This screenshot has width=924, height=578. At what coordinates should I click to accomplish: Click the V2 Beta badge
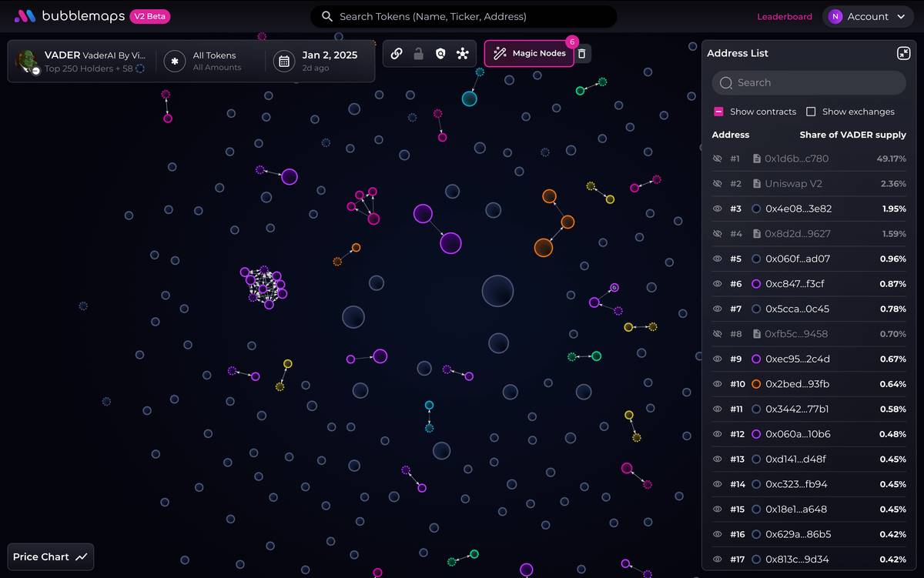pyautogui.click(x=150, y=16)
